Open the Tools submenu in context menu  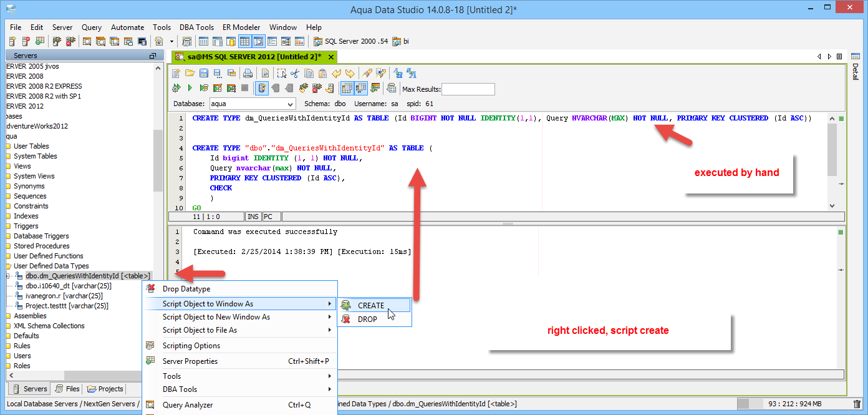click(240, 376)
